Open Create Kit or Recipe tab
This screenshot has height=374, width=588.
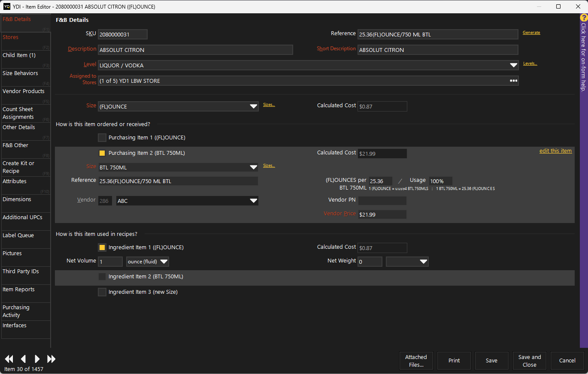26,167
